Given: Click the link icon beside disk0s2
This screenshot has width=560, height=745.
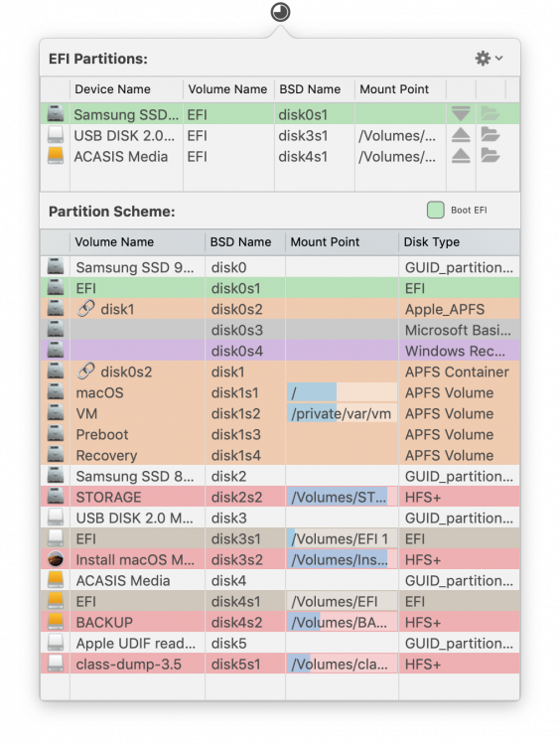Looking at the screenshot, I should pyautogui.click(x=85, y=372).
